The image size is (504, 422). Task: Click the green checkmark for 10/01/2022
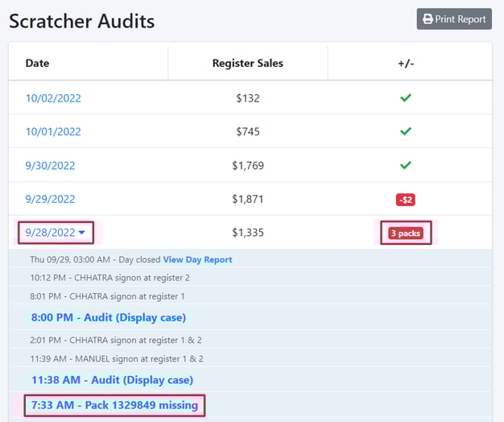click(406, 131)
